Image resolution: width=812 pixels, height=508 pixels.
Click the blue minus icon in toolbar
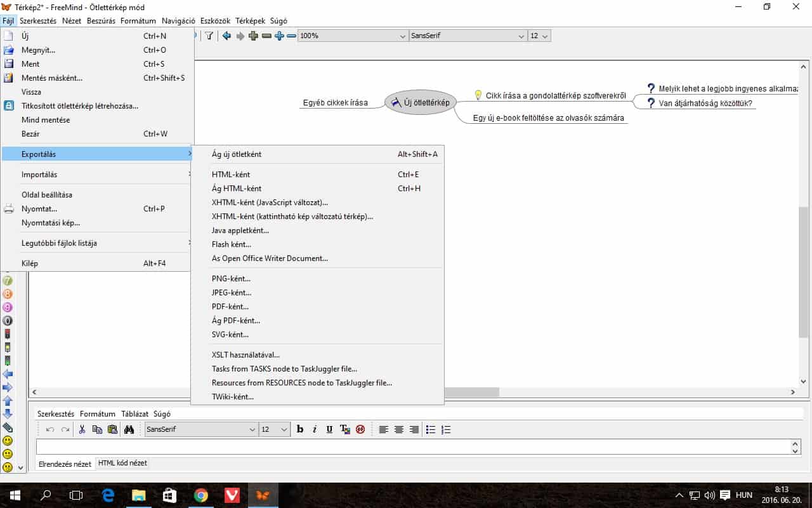(292, 36)
